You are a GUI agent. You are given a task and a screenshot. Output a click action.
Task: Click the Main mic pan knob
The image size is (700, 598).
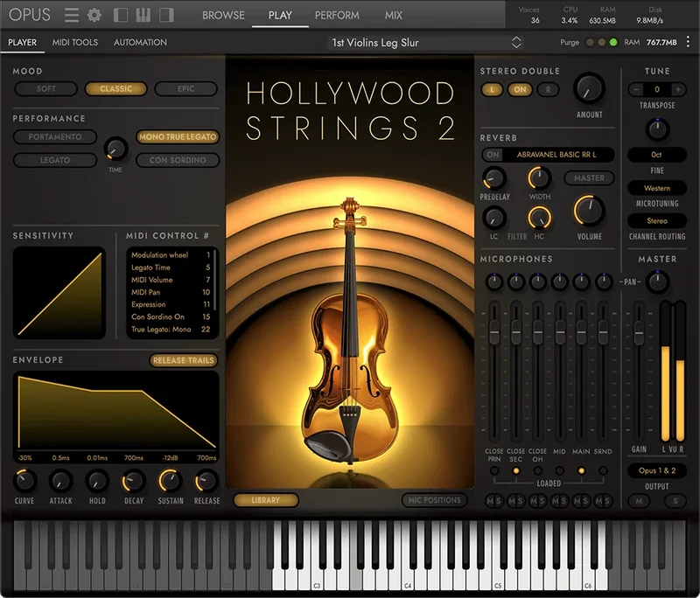pyautogui.click(x=581, y=282)
